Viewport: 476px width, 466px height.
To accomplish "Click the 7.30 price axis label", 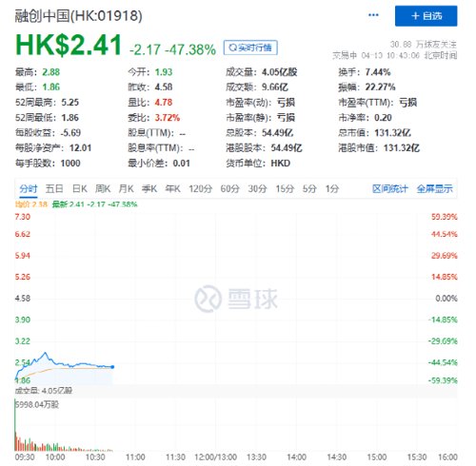I will [x=23, y=217].
